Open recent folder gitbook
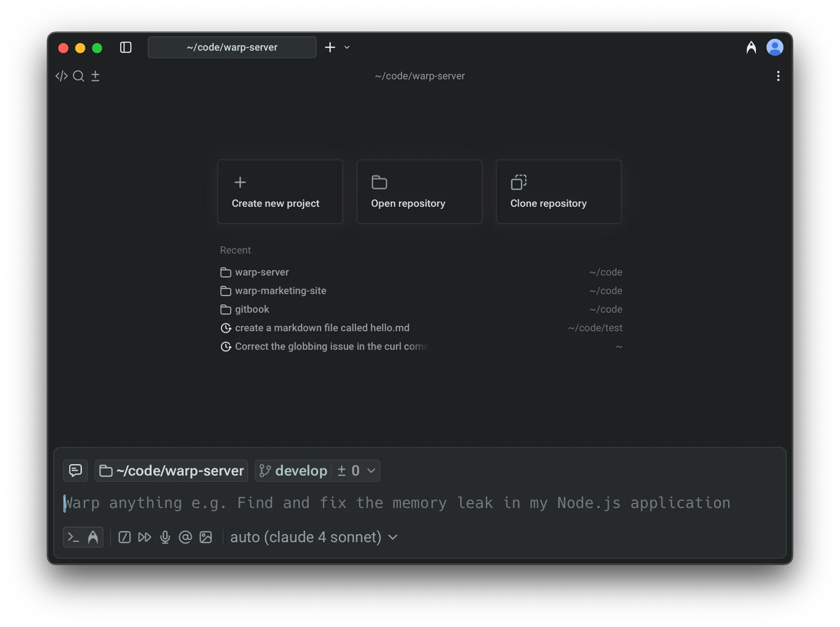The height and width of the screenshot is (627, 840). [x=421, y=309]
